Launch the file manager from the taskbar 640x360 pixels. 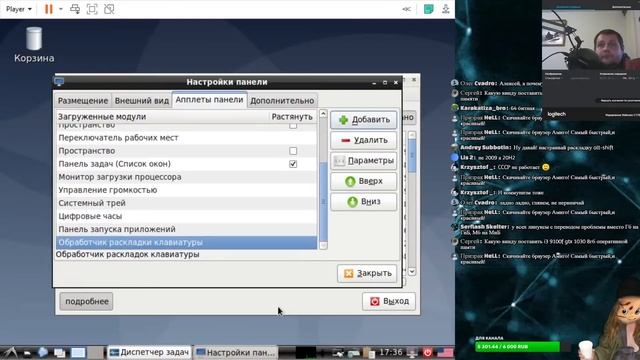coord(27,353)
